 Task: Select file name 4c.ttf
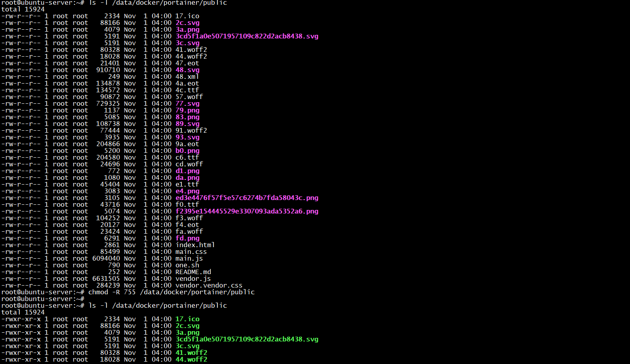pos(187,90)
